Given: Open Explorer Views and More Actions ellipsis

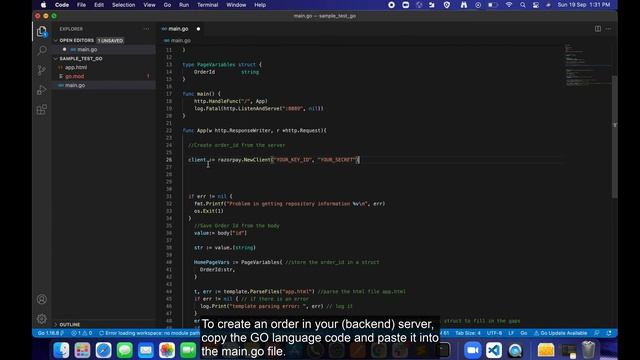Looking at the screenshot, I should click(x=147, y=29).
